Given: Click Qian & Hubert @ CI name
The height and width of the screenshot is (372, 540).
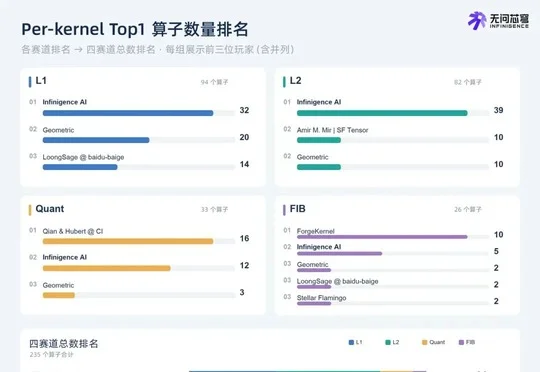Looking at the screenshot, I should [x=73, y=231].
